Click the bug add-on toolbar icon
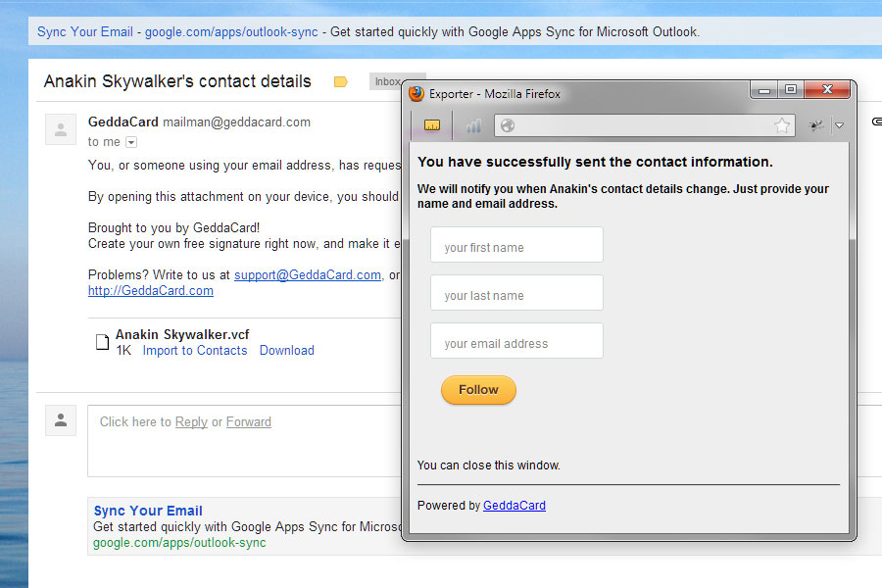 tap(815, 125)
